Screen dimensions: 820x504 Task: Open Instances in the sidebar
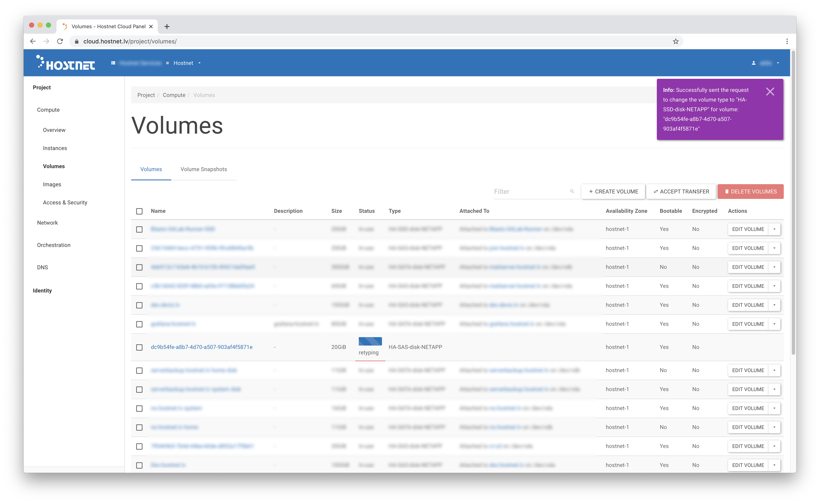(x=55, y=148)
